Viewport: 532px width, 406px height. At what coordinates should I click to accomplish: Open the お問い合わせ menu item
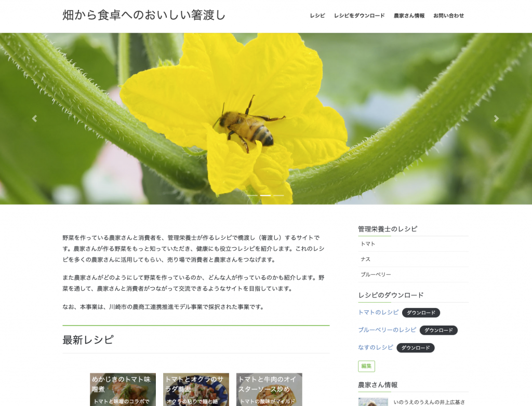pyautogui.click(x=448, y=16)
